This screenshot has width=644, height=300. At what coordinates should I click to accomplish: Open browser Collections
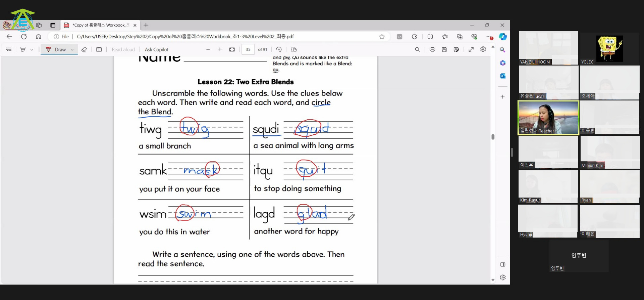[460, 37]
